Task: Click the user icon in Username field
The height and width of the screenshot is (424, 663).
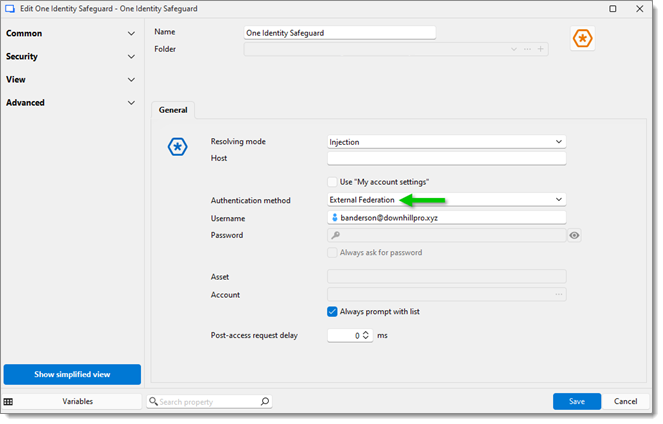Action: pos(334,218)
